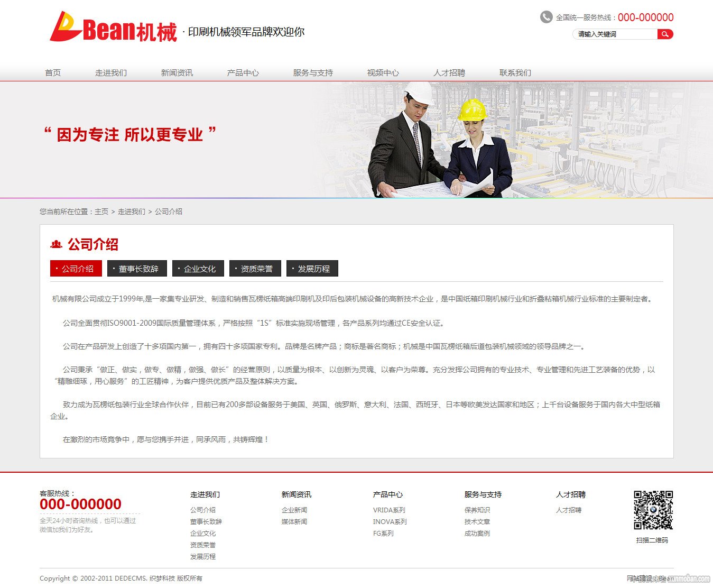Focus the 请输入关键词 search field
The height and width of the screenshot is (588, 713).
point(615,34)
